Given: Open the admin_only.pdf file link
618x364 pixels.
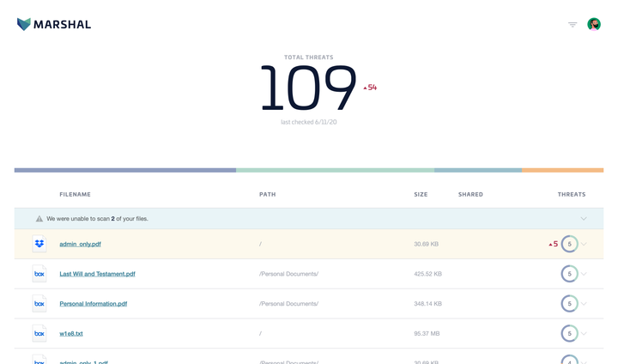Looking at the screenshot, I should click(x=80, y=244).
